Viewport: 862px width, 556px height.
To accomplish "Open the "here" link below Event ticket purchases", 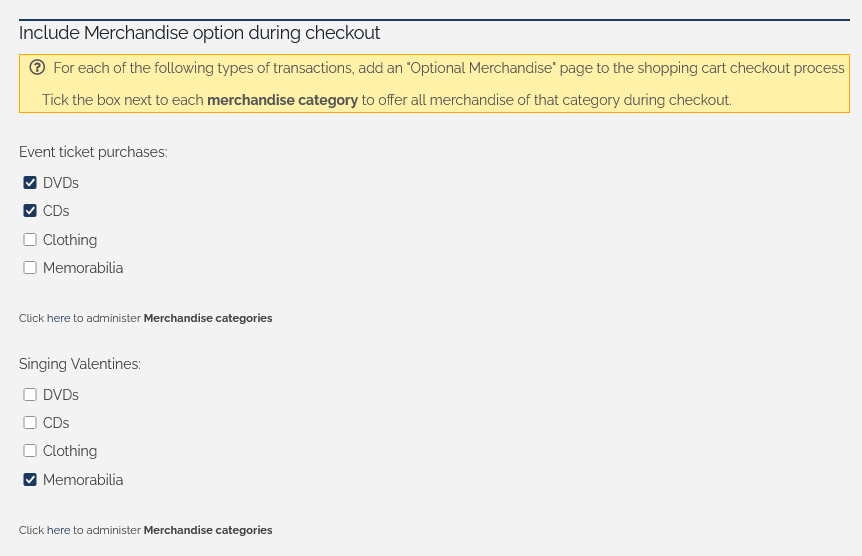I will [58, 318].
